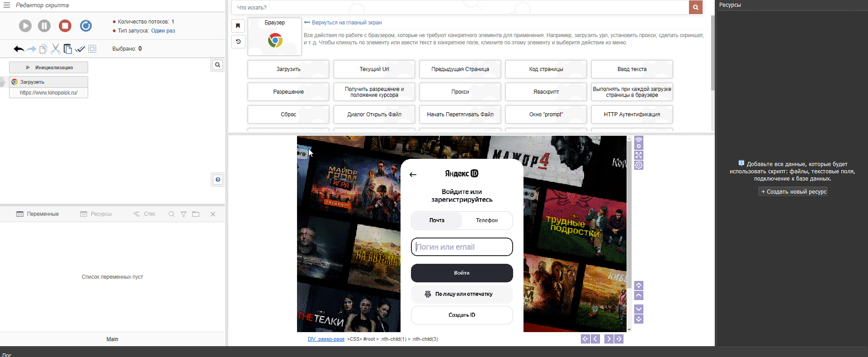Click the double-checkmark select all icon

click(80, 49)
